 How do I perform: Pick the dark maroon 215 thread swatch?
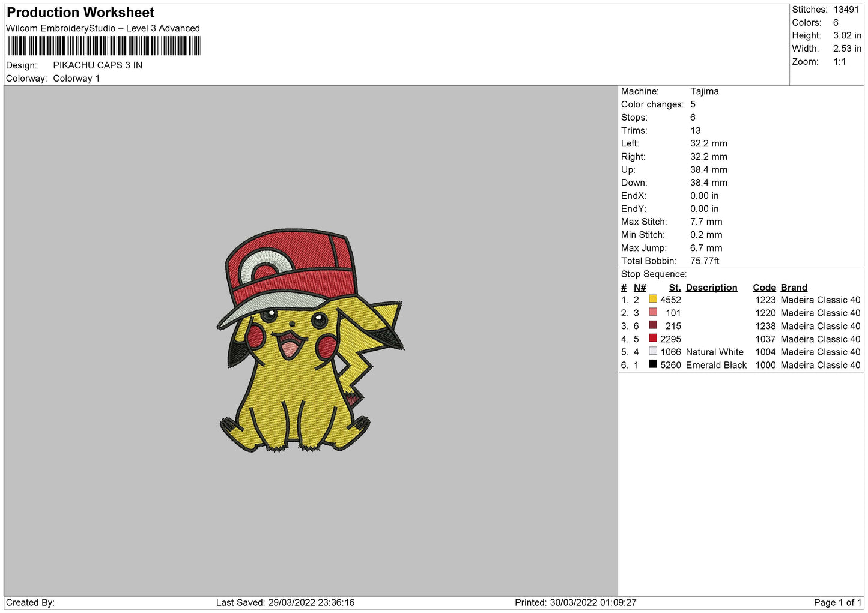652,325
